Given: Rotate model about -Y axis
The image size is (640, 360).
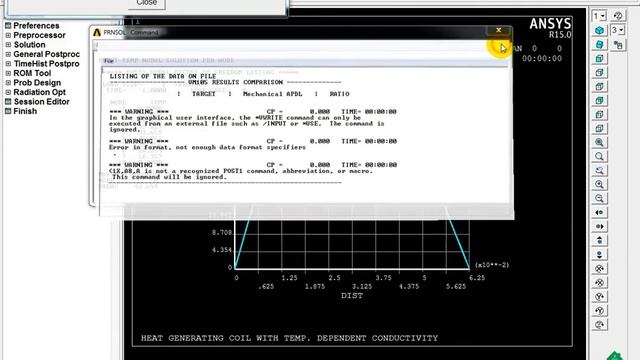Looking at the screenshot, I should click(x=599, y=311).
